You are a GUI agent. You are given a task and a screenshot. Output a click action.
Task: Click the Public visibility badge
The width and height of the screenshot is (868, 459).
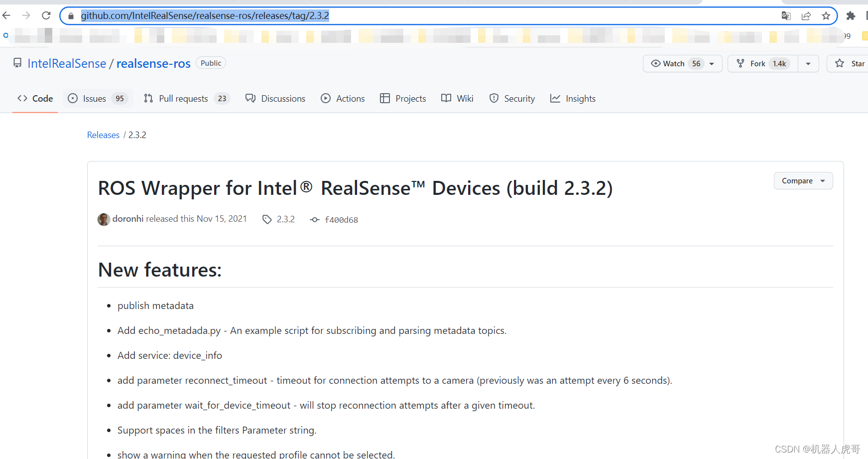pyautogui.click(x=211, y=63)
